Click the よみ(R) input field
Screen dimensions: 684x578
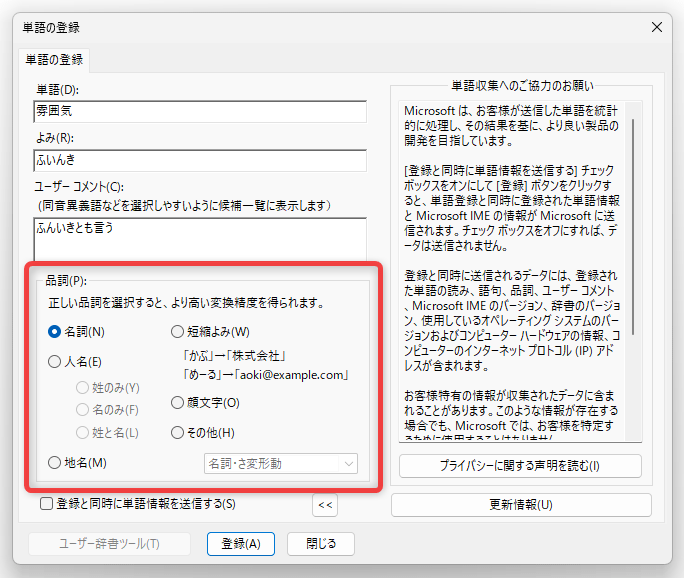point(200,160)
